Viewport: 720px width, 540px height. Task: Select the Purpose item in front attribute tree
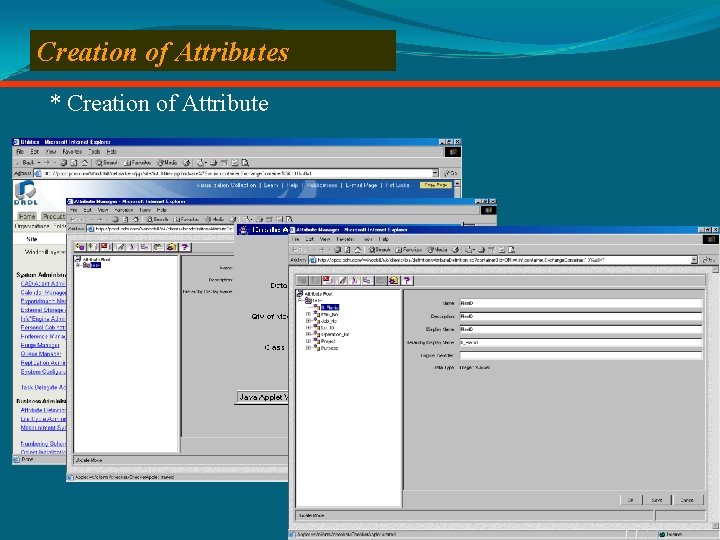coord(329,348)
